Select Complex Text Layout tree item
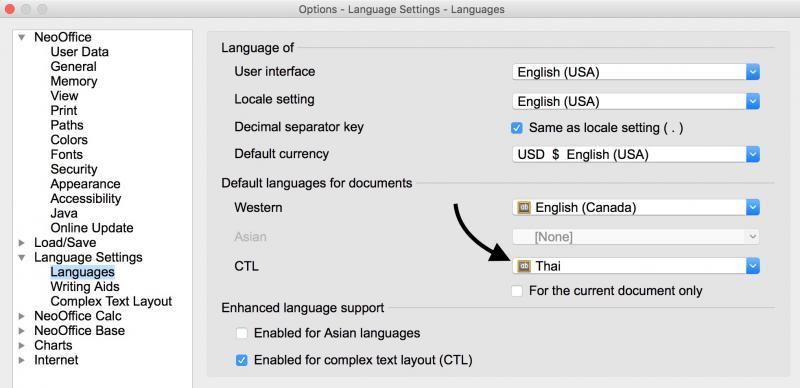This screenshot has height=388, width=800. coord(111,302)
